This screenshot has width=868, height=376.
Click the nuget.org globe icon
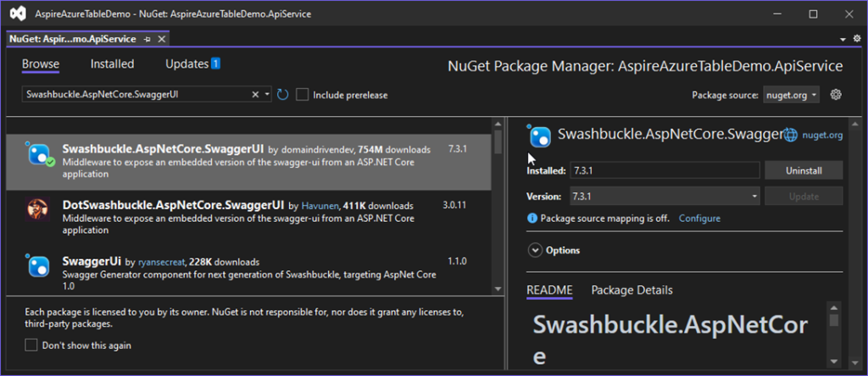pos(791,135)
